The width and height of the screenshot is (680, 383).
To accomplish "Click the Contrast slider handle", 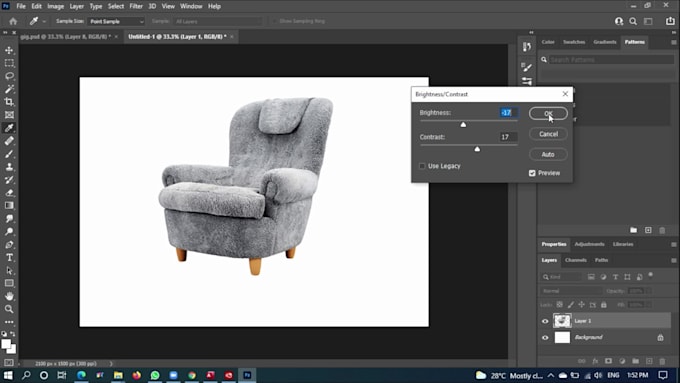I will [x=477, y=149].
